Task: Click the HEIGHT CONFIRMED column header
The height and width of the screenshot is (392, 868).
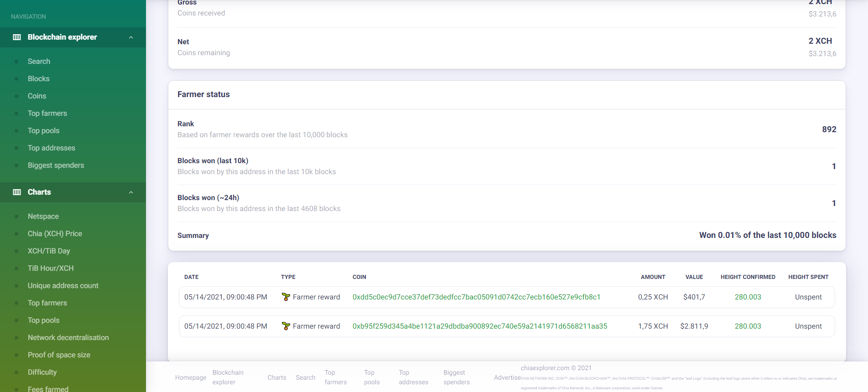Action: click(748, 277)
